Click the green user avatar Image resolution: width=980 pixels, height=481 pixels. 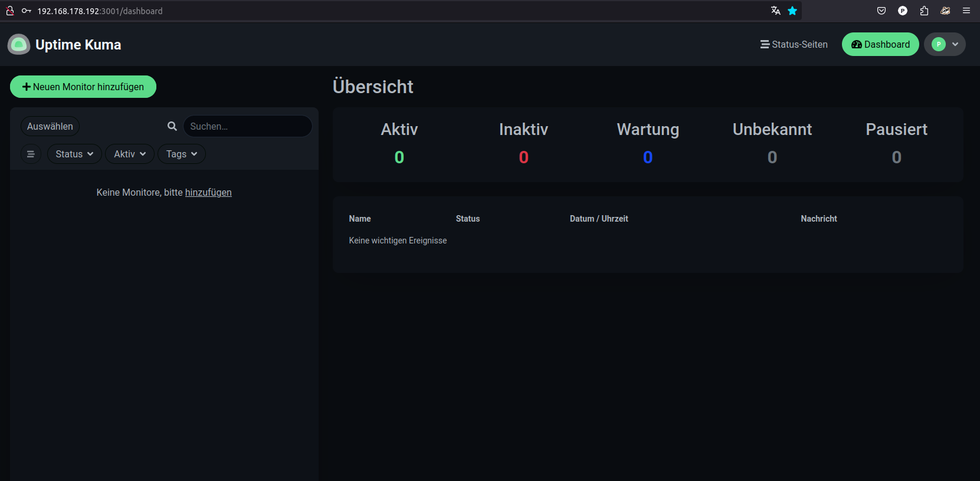pos(938,44)
